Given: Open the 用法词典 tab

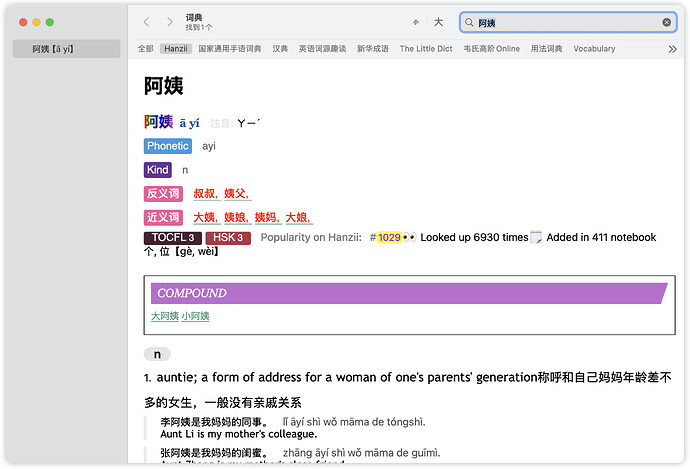Looking at the screenshot, I should [x=546, y=49].
